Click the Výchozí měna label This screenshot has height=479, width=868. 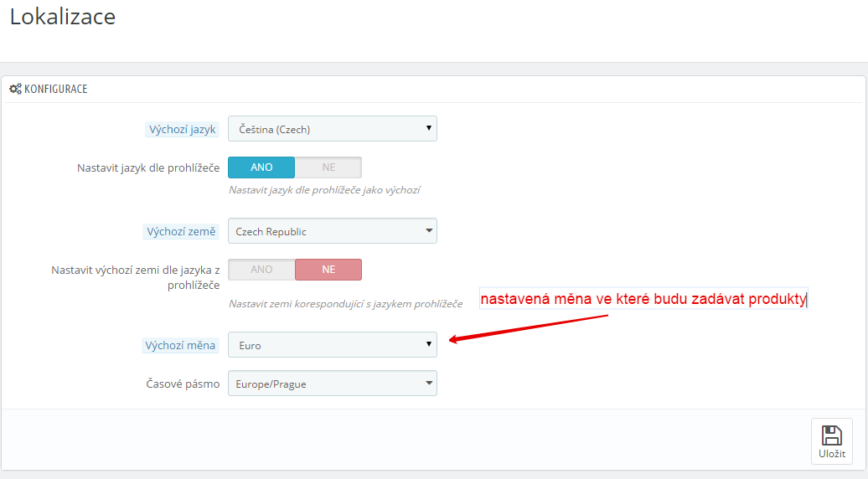(180, 345)
